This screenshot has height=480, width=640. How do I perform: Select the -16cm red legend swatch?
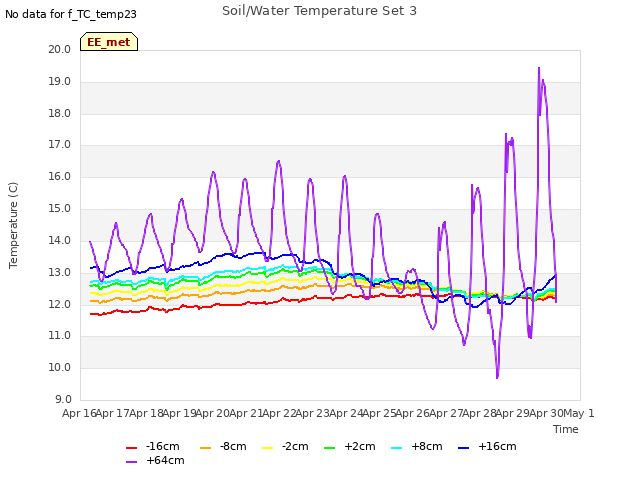(x=131, y=448)
